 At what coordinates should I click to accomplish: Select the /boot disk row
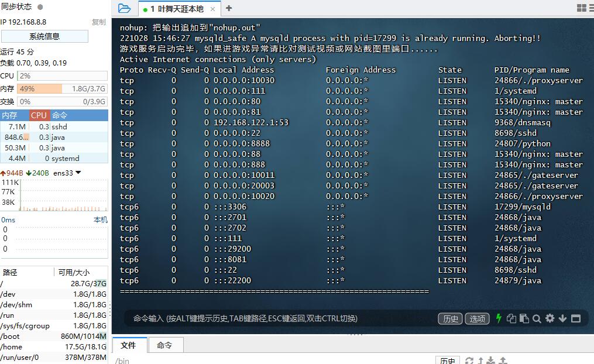click(54, 336)
